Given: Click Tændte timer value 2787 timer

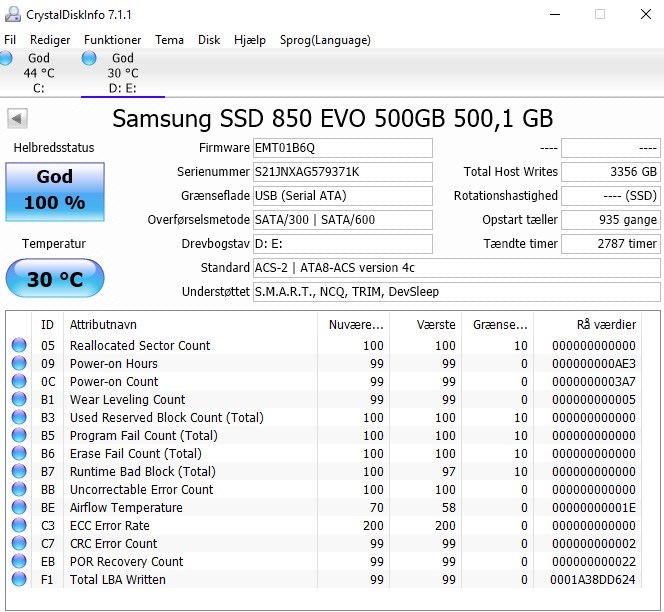Looking at the screenshot, I should [611, 244].
